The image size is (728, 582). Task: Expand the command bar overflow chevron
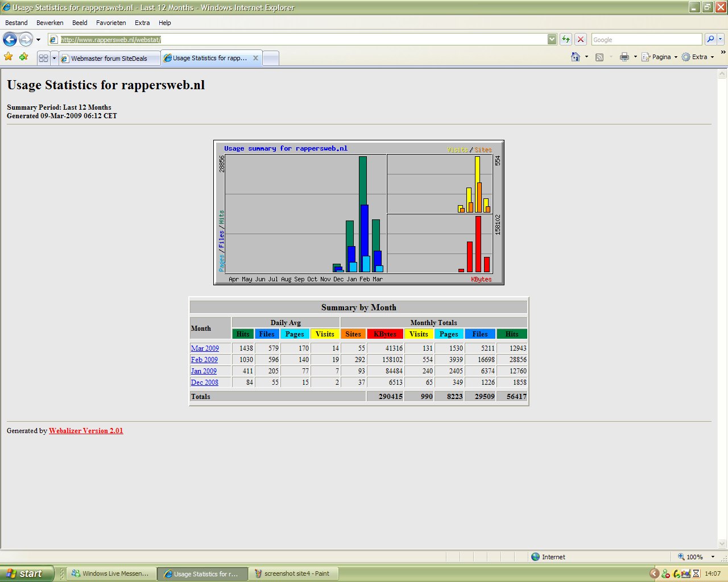click(x=723, y=52)
